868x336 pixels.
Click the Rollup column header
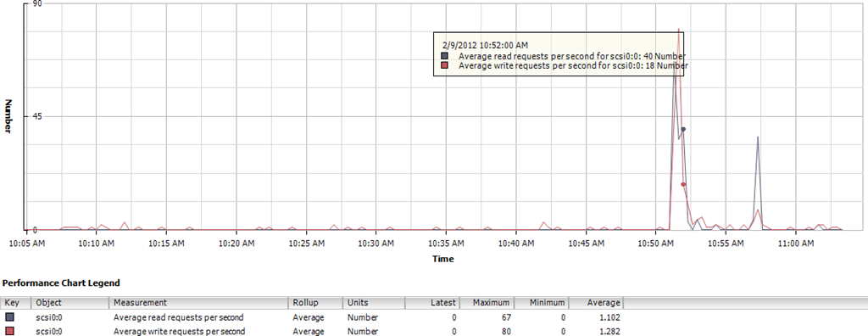315,303
